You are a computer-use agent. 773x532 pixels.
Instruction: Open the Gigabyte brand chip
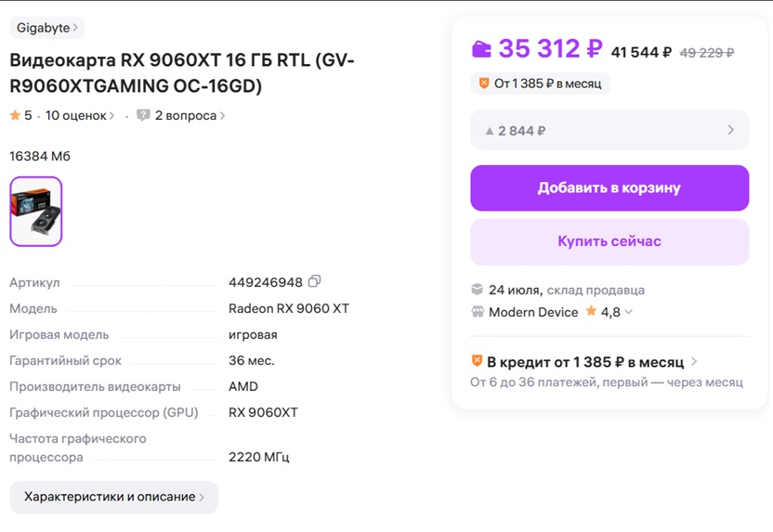pos(46,28)
